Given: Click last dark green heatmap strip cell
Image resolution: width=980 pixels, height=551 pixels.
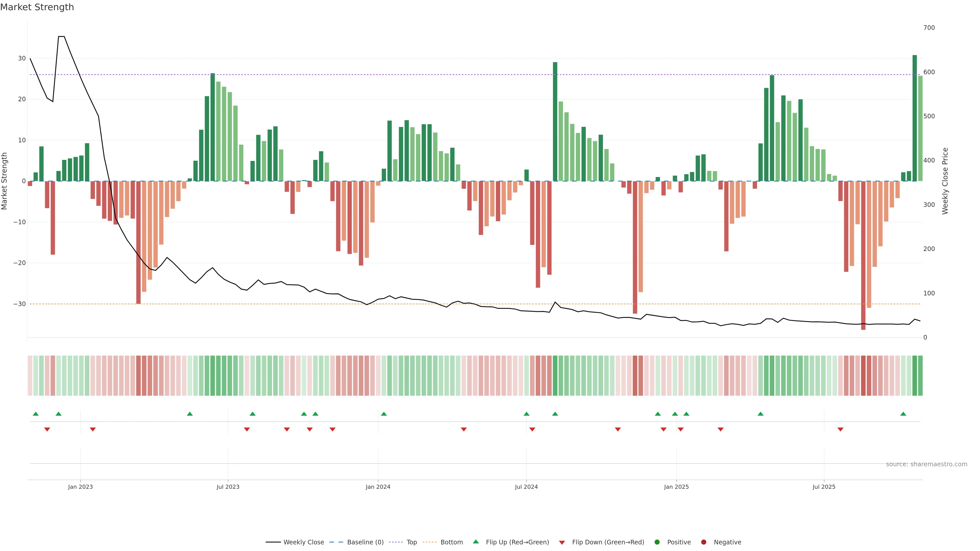Looking at the screenshot, I should (920, 375).
